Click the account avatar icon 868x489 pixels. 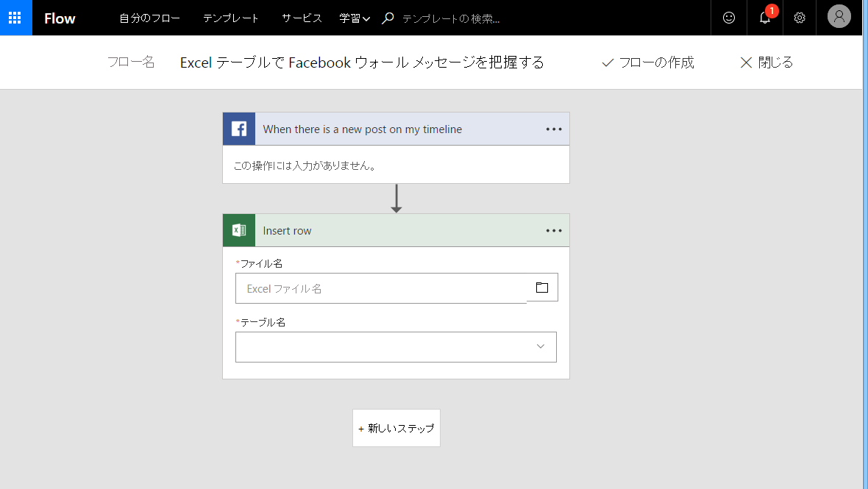pos(839,16)
